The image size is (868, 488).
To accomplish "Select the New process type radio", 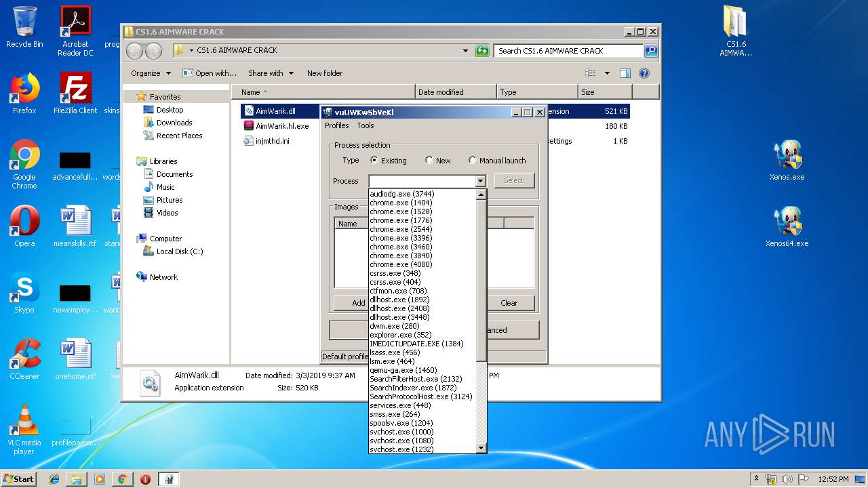I will (x=429, y=161).
